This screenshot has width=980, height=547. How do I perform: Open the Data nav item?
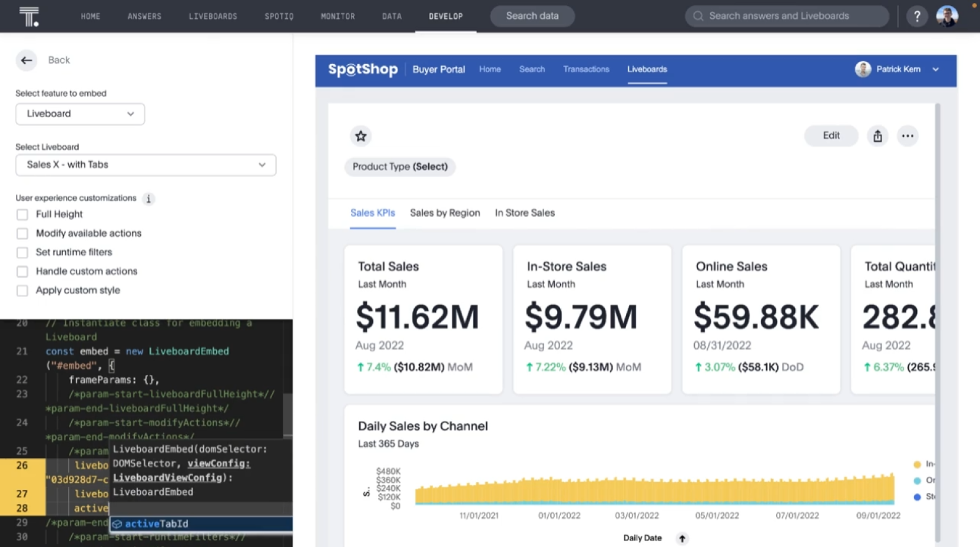[x=392, y=17]
